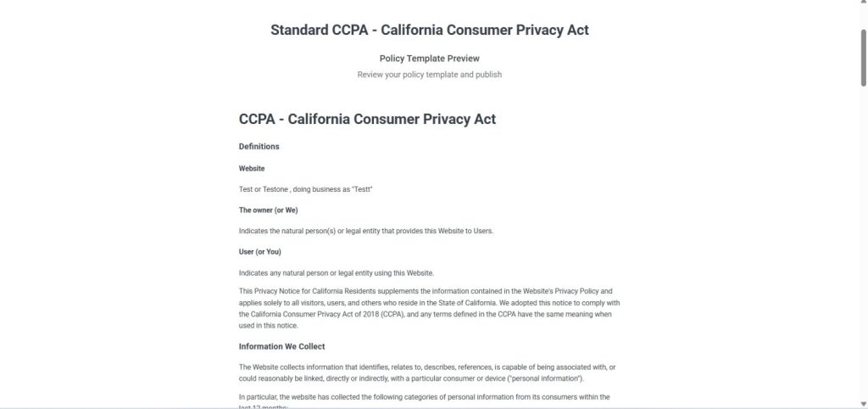
Task: Click the 'Policy Template Preview' subtitle
Action: pyautogui.click(x=430, y=59)
